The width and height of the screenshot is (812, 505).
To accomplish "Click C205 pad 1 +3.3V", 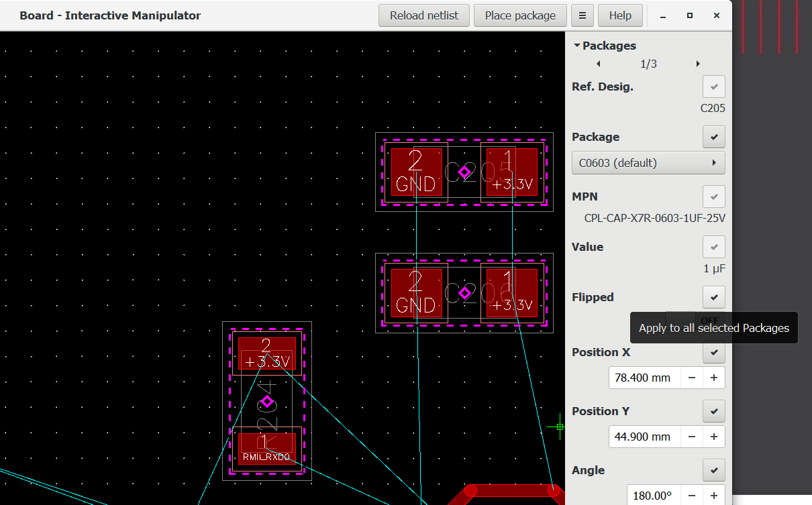I will [512, 172].
